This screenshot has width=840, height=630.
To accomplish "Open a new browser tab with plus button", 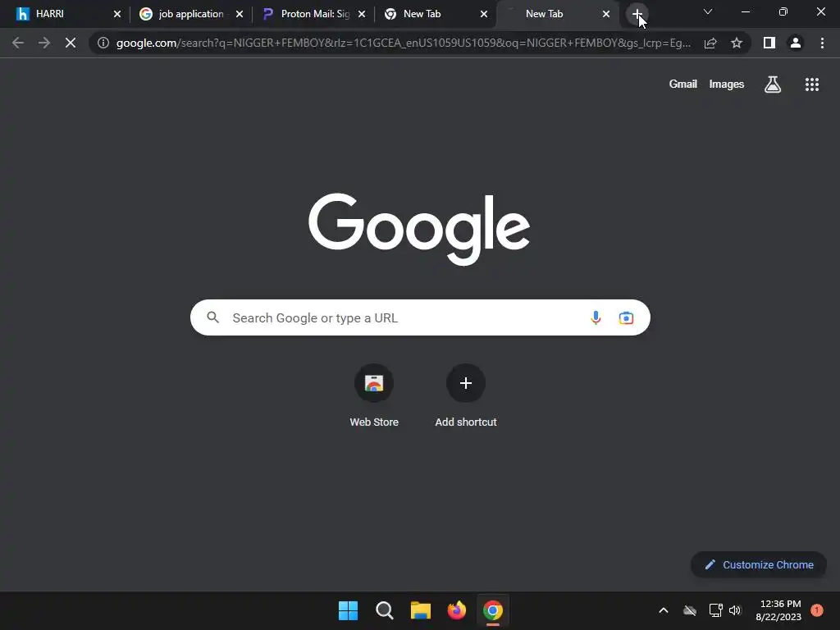I will pyautogui.click(x=637, y=14).
